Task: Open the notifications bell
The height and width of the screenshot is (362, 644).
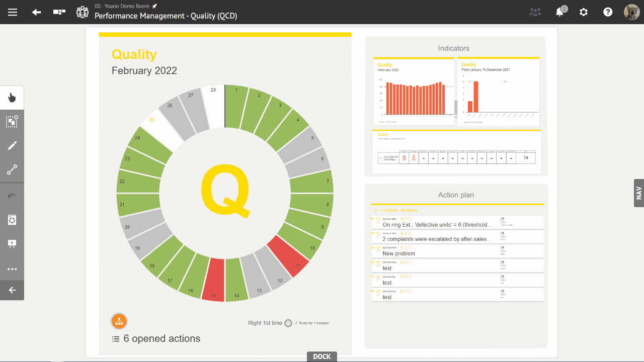Action: click(559, 12)
